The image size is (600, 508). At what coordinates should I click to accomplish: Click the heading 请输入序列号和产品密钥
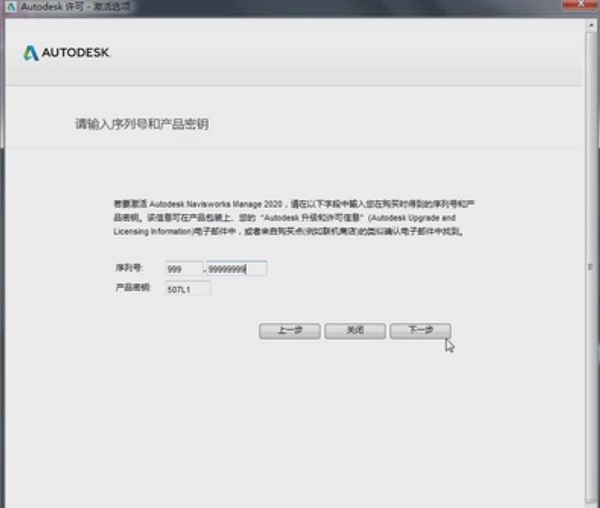(142, 124)
